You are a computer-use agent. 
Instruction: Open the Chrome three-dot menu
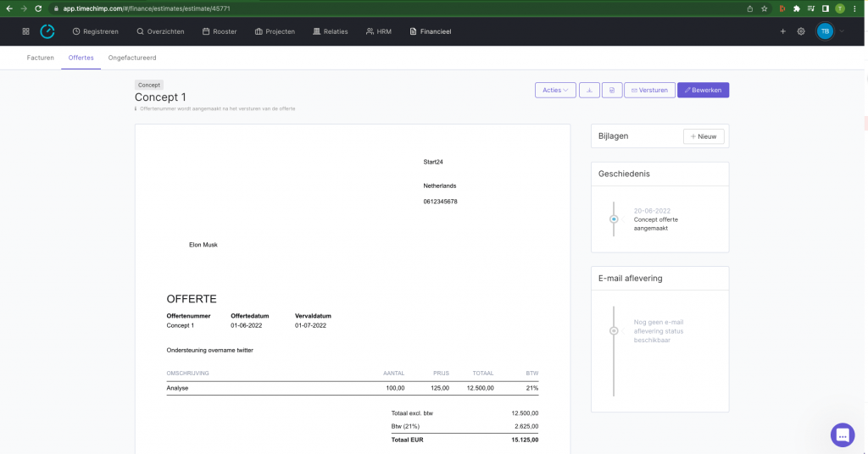tap(857, 8)
